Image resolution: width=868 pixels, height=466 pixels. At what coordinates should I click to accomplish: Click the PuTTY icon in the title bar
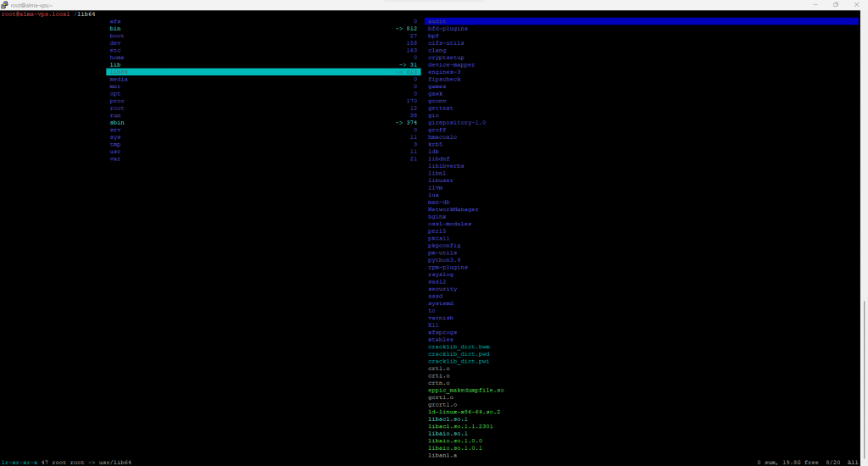tap(5, 4)
